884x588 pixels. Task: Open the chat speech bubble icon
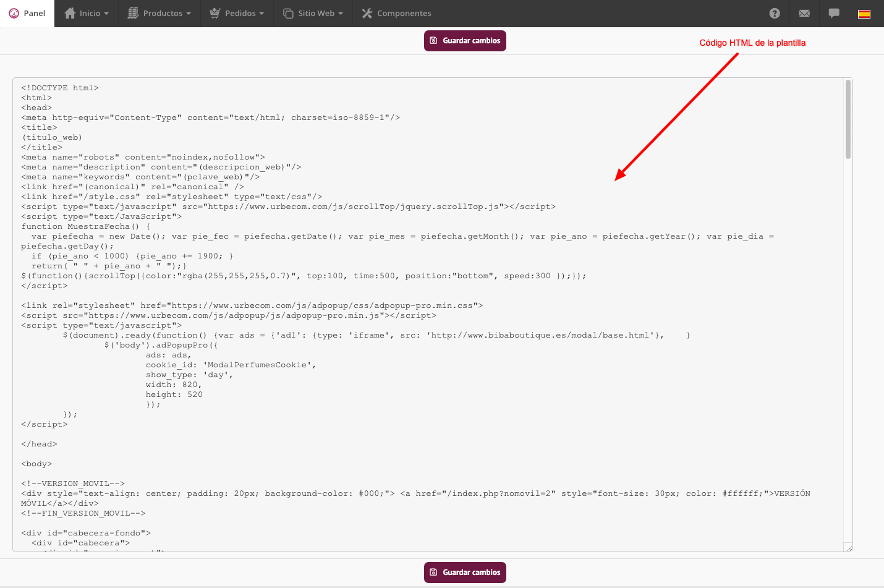[834, 13]
